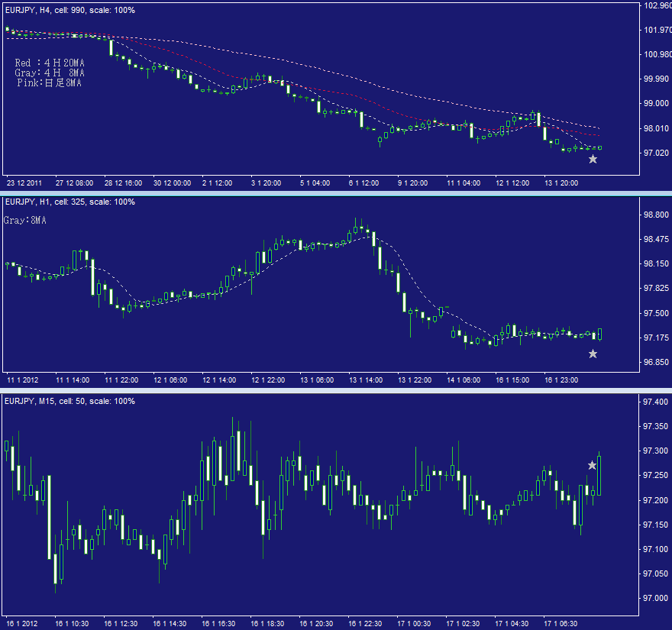Click the '14 1 06:00' time label

click(464, 380)
